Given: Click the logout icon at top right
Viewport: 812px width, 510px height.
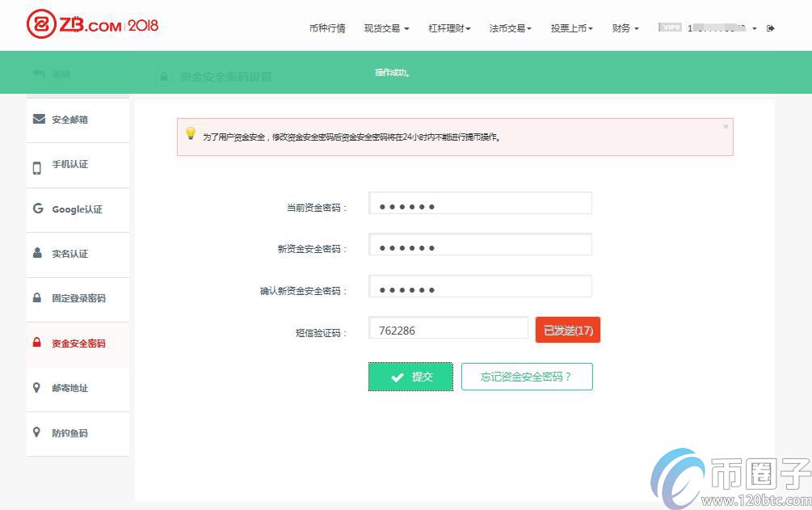Looking at the screenshot, I should tap(771, 28).
